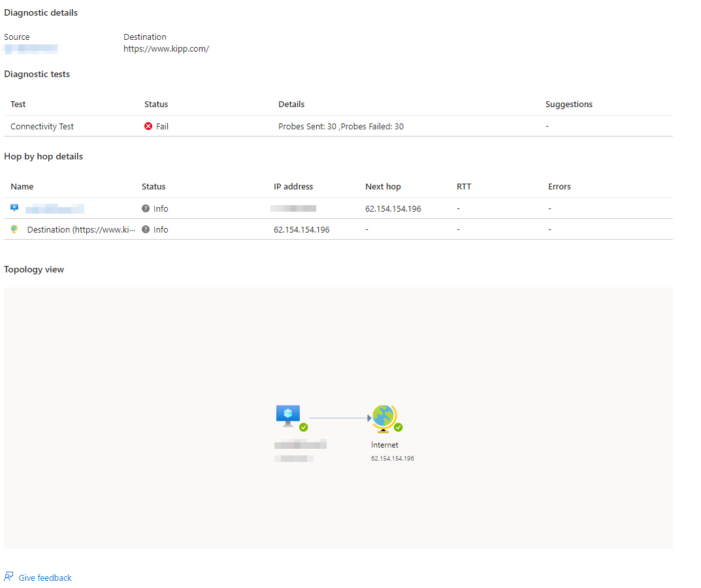Click the Fail status text
This screenshot has height=588, width=701.
(x=162, y=127)
